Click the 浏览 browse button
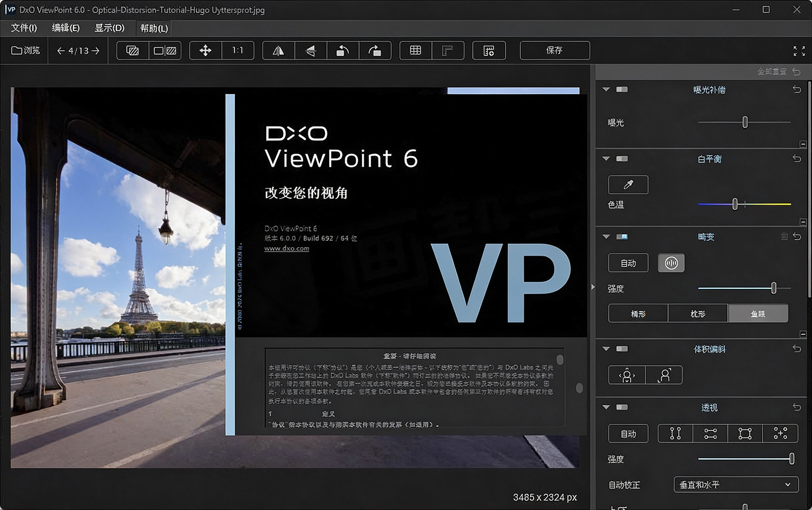The height and width of the screenshot is (510, 812). point(25,50)
